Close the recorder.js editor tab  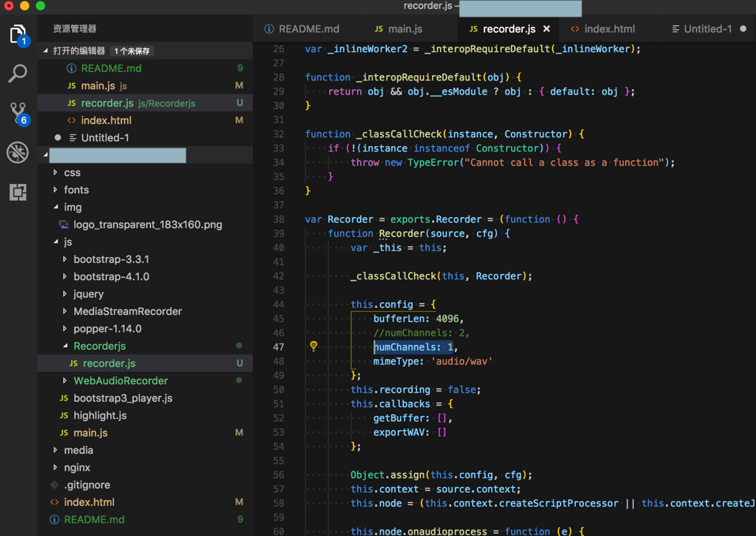(x=547, y=29)
